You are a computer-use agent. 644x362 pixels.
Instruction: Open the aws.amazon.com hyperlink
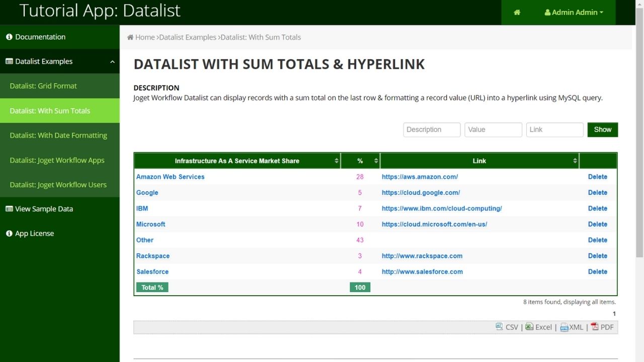tap(420, 177)
